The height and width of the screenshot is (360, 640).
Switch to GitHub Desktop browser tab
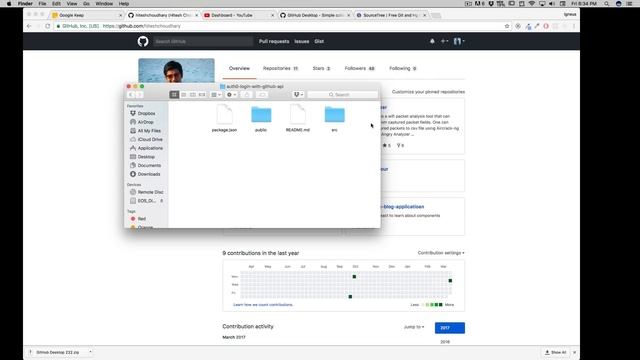tap(314, 15)
